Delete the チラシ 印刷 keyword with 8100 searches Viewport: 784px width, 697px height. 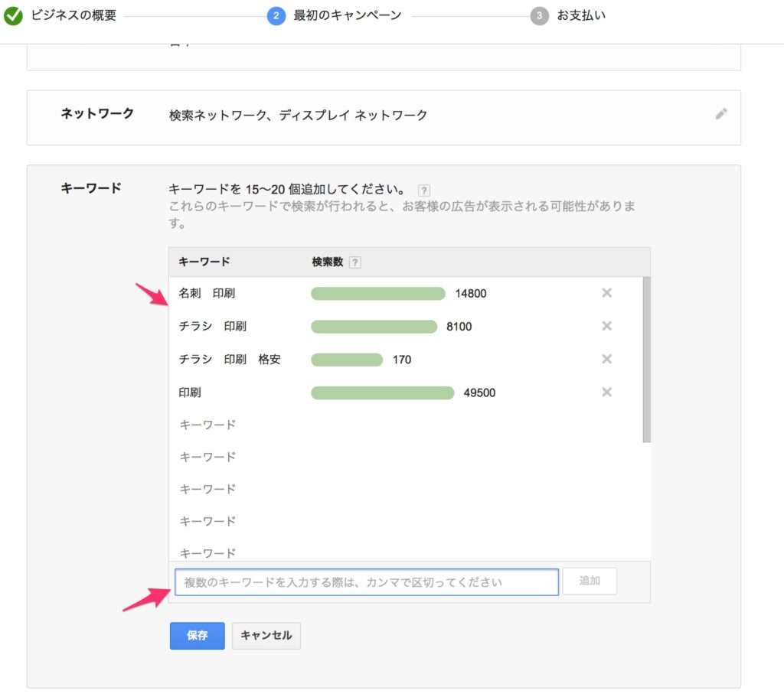tap(606, 326)
